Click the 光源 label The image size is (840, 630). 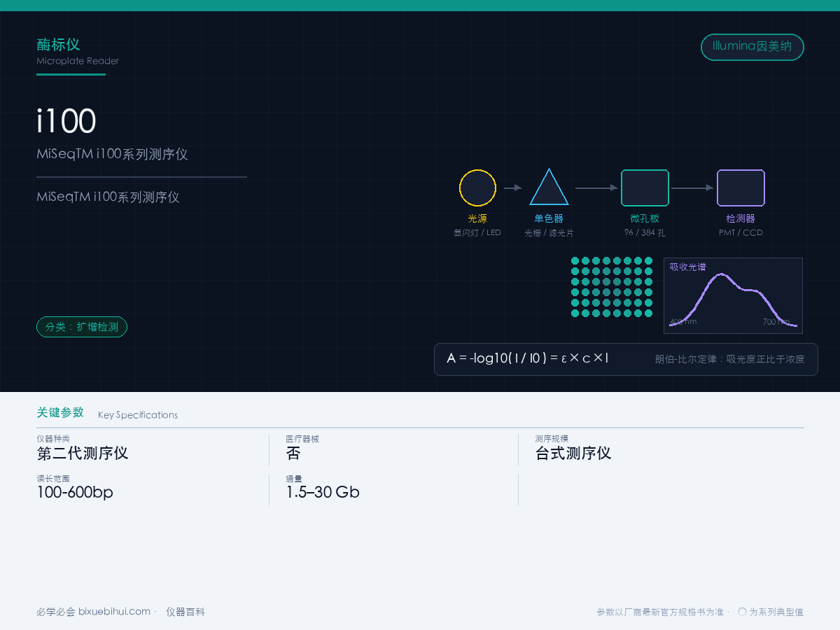(477, 218)
